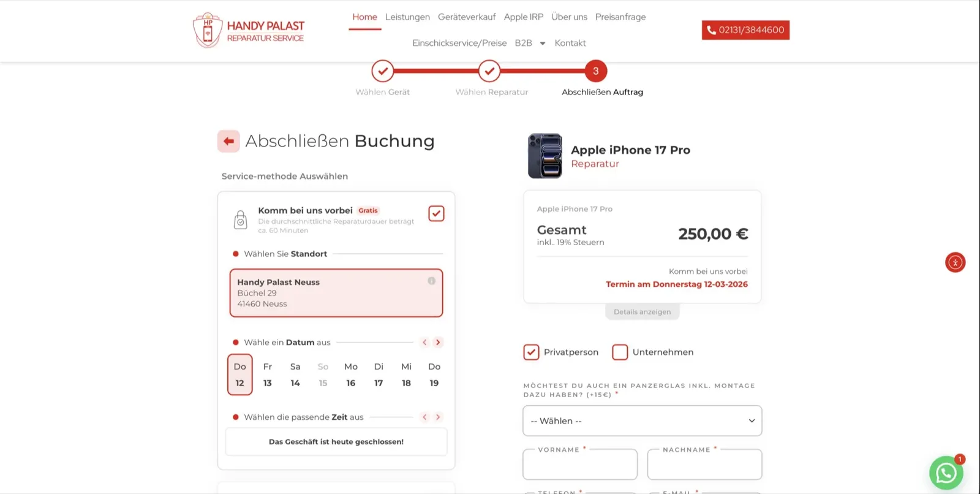Open the Panzerglas Wählen dropdown
Screen dimensions: 980x494
pyautogui.click(x=642, y=421)
